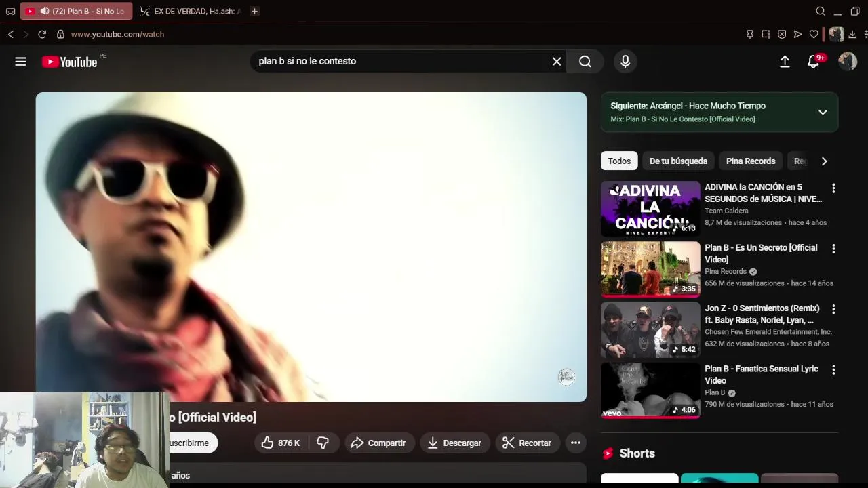Expand the Siguiente mix playlist chevron

(x=823, y=112)
